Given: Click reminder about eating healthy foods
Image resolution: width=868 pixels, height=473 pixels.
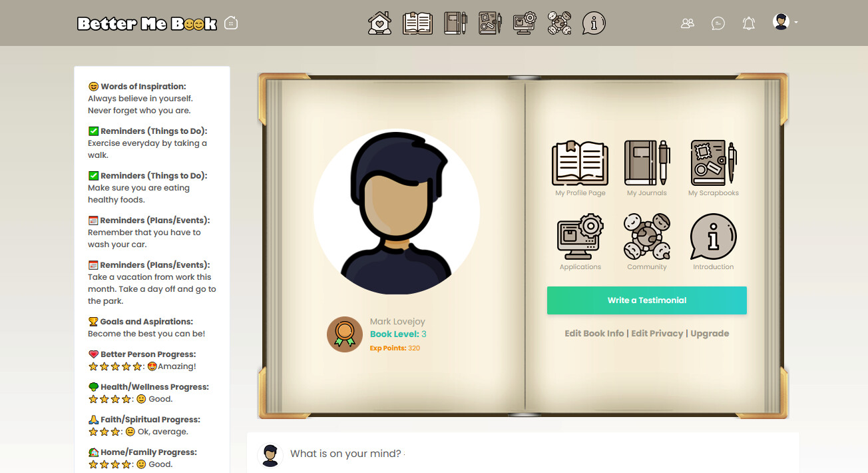Looking at the screenshot, I should click(138, 194).
